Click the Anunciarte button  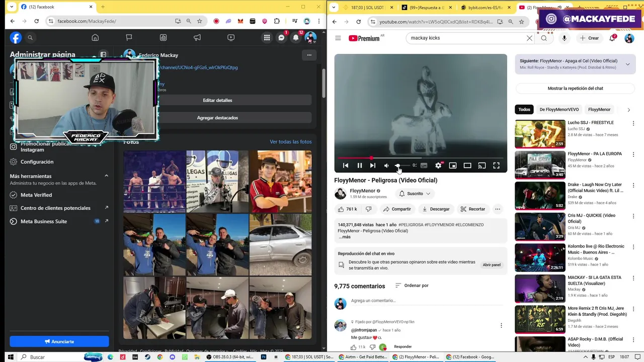click(59, 341)
